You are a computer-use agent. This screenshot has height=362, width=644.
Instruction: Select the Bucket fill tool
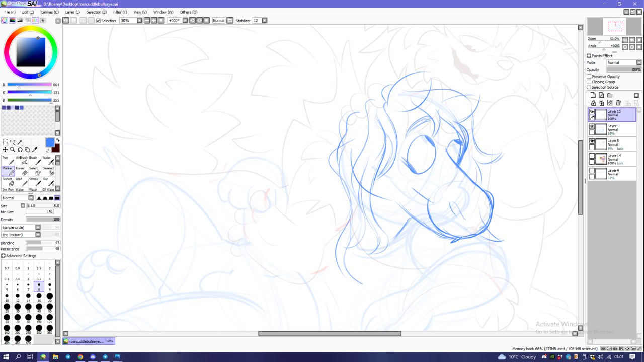tap(8, 182)
